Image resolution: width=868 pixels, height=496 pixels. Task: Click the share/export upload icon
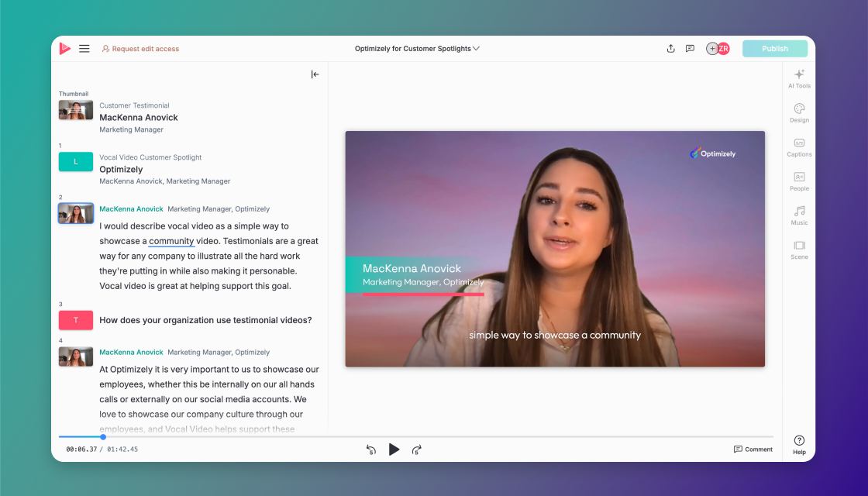(x=670, y=49)
